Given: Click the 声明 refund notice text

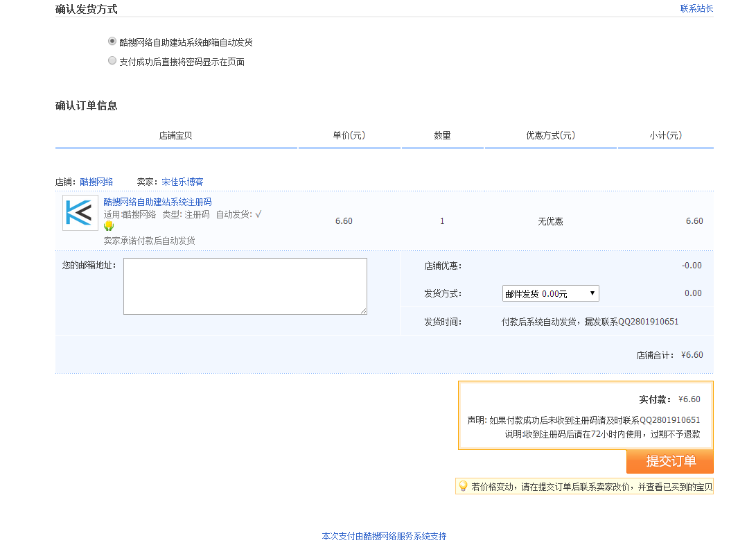Looking at the screenshot, I should (583, 420).
